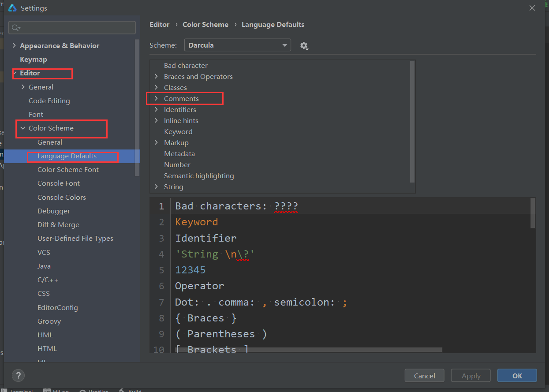Click the preview pane vertical scrollbar
The width and height of the screenshot is (549, 392).
point(533,213)
